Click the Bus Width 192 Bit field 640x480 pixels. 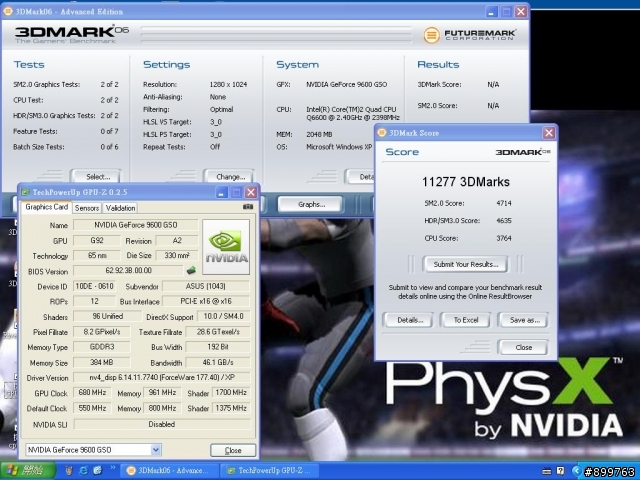tap(218, 347)
